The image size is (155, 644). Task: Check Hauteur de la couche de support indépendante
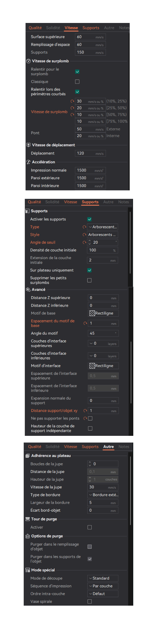point(90,428)
